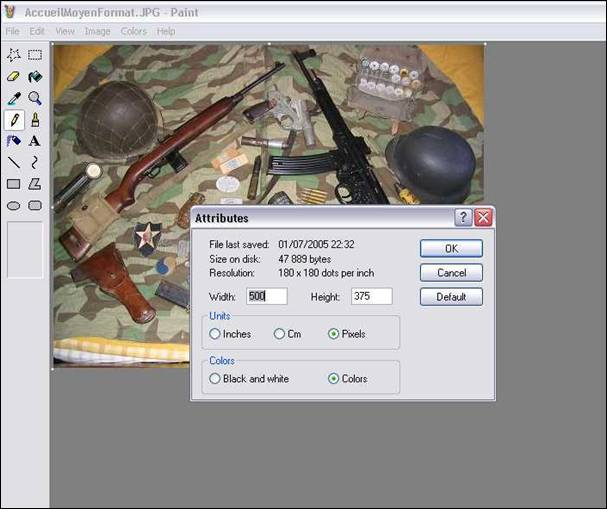The image size is (607, 509).
Task: Click the '180 x 180 dots per inch' text
Action: (326, 273)
